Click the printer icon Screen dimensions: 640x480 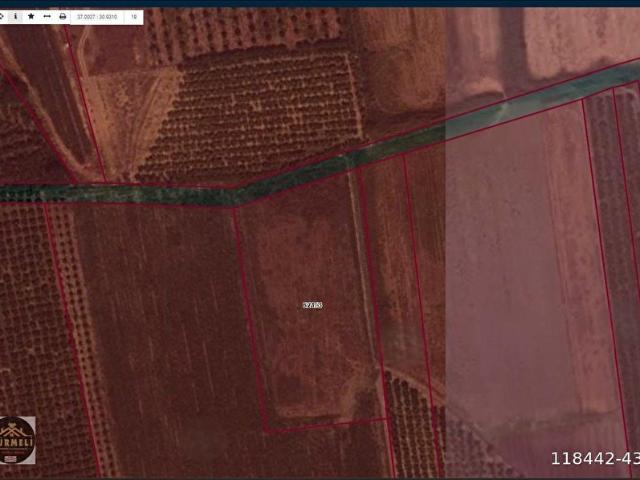click(x=62, y=16)
